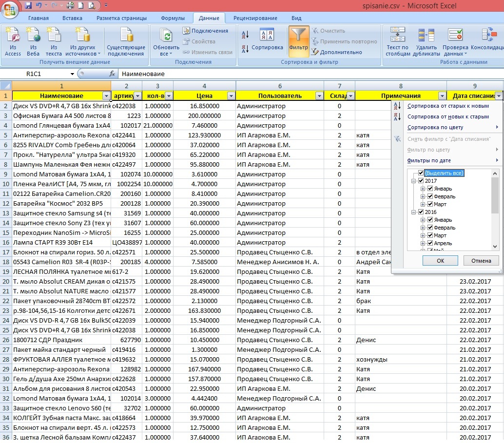Open Существующие подключения
Viewport: 504px width, 443px height.
(x=126, y=42)
